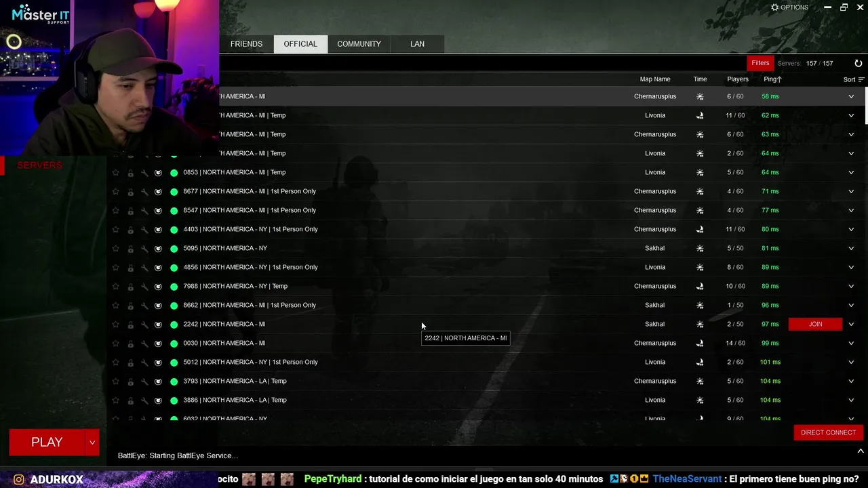Image resolution: width=868 pixels, height=488 pixels.
Task: Open the Community servers tab
Action: [359, 44]
